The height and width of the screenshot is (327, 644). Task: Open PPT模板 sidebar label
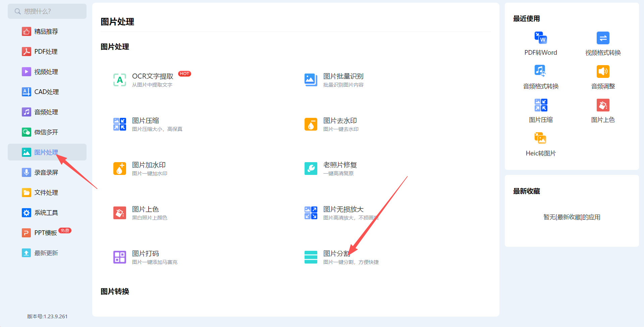pos(46,233)
